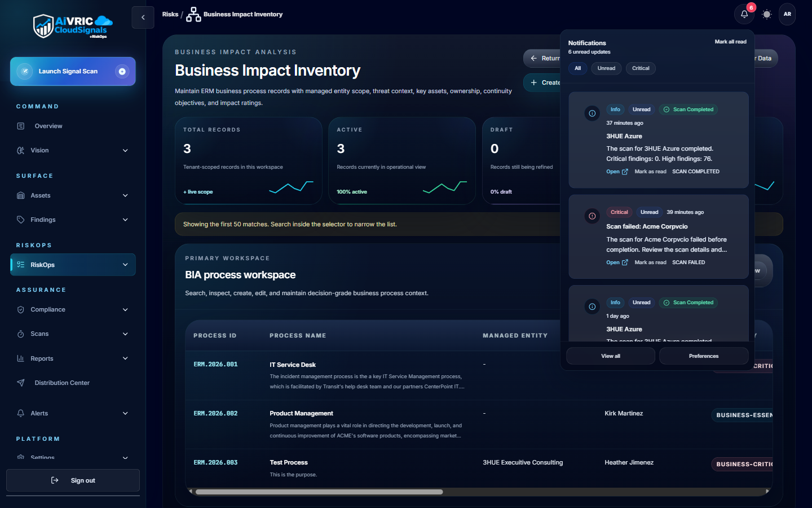The image size is (812, 508).
Task: Click the Alerts bell icon in sidebar
Action: pyautogui.click(x=21, y=413)
